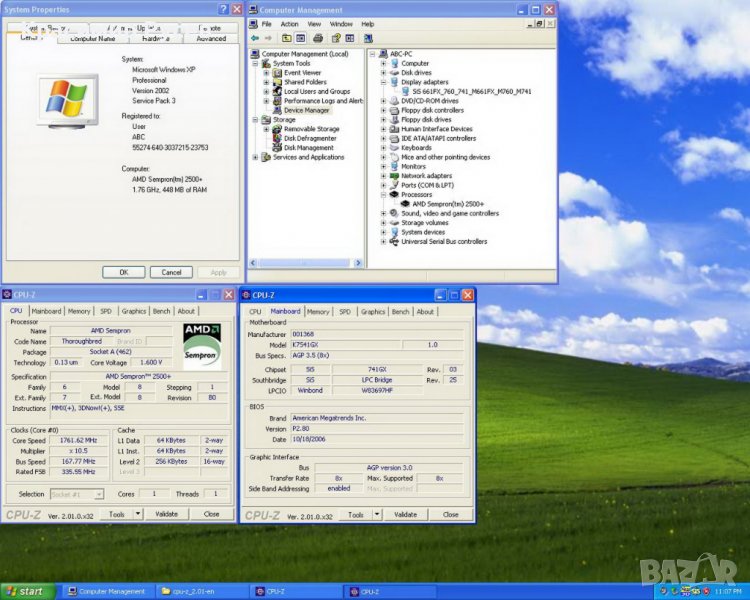Open Tools dropdown arrow in CPU-Z Mainboard window
The height and width of the screenshot is (600, 750).
[x=376, y=514]
